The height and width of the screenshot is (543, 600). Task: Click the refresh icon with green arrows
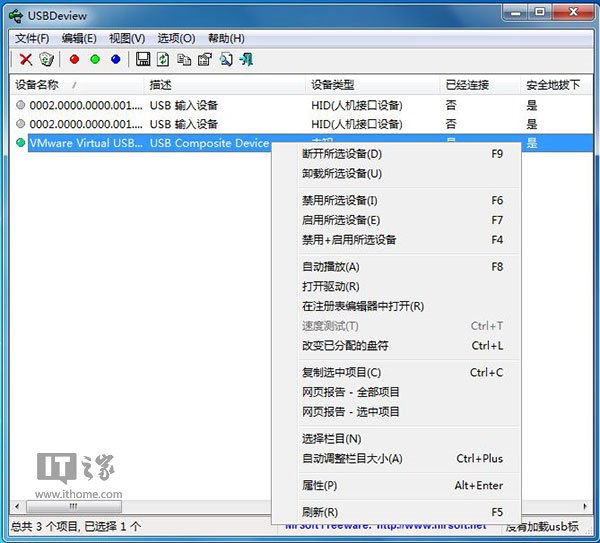[x=163, y=59]
